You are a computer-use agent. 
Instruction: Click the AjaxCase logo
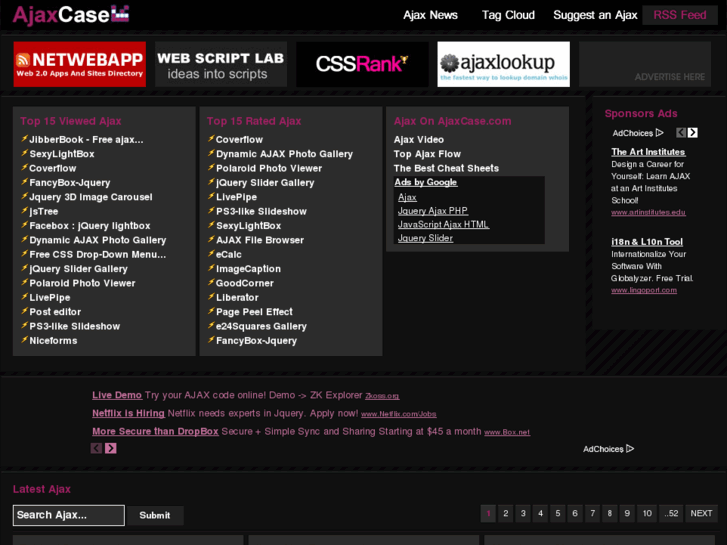(70, 14)
